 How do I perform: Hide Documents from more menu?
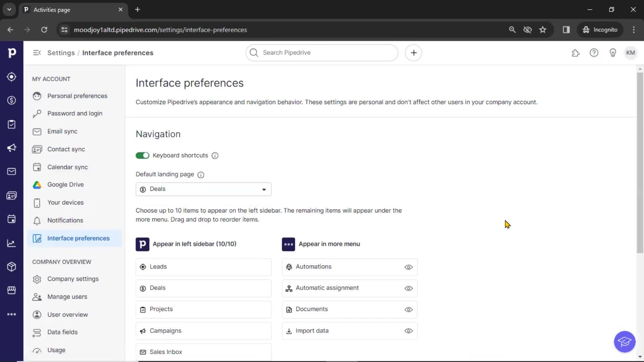[408, 309]
